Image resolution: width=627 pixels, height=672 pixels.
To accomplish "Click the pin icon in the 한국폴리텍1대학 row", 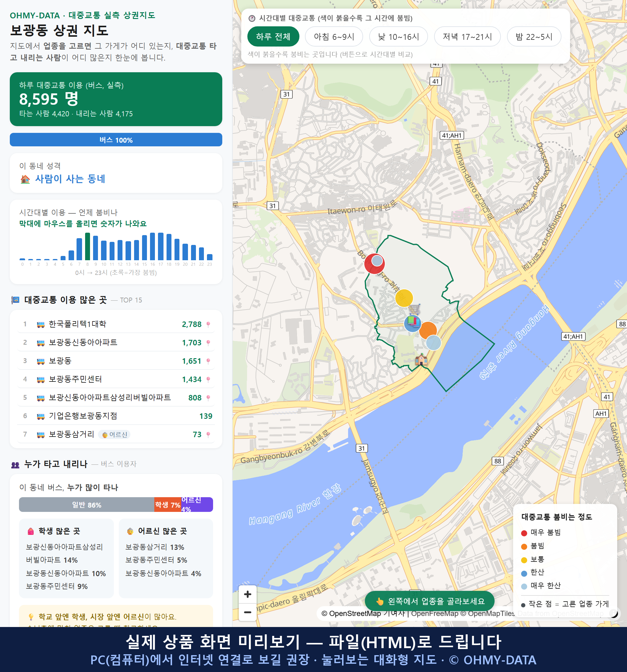I will 208,325.
